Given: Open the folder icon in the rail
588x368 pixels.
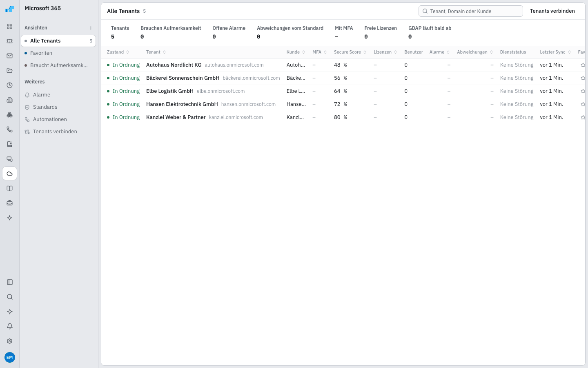Looking at the screenshot, I should point(10,71).
